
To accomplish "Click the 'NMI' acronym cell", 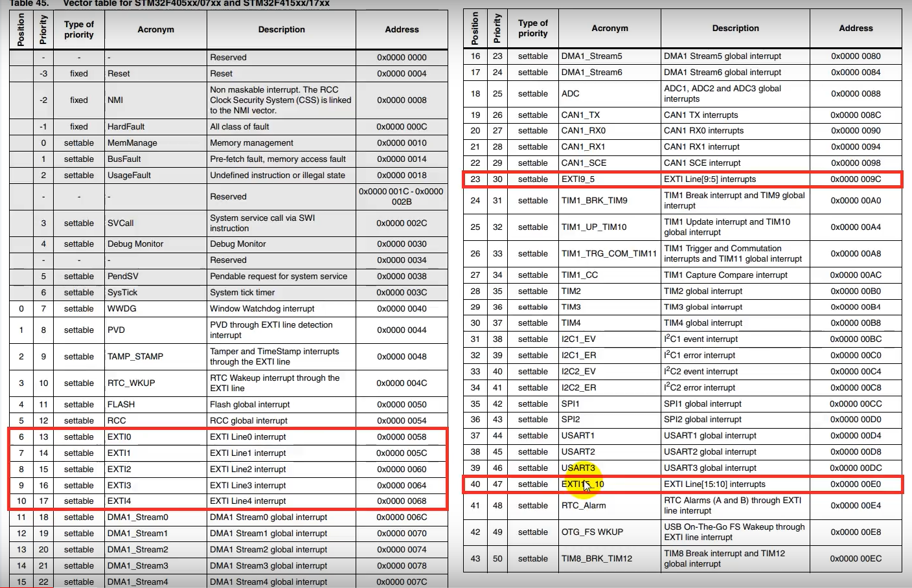I will click(155, 100).
